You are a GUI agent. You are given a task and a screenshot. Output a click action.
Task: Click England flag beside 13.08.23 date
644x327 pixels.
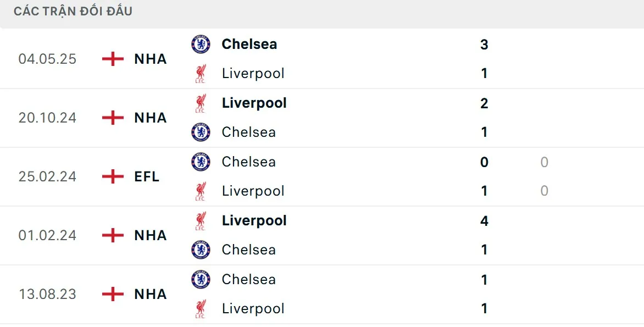(113, 294)
